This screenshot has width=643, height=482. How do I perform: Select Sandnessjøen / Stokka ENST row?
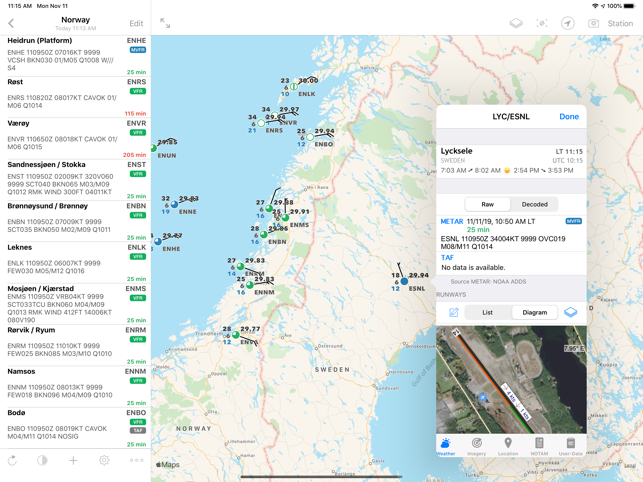(x=76, y=180)
